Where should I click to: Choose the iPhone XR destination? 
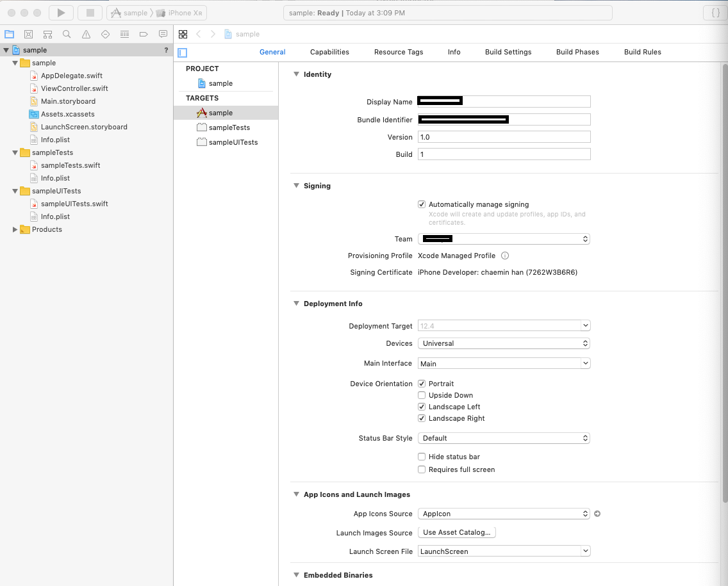coord(179,13)
